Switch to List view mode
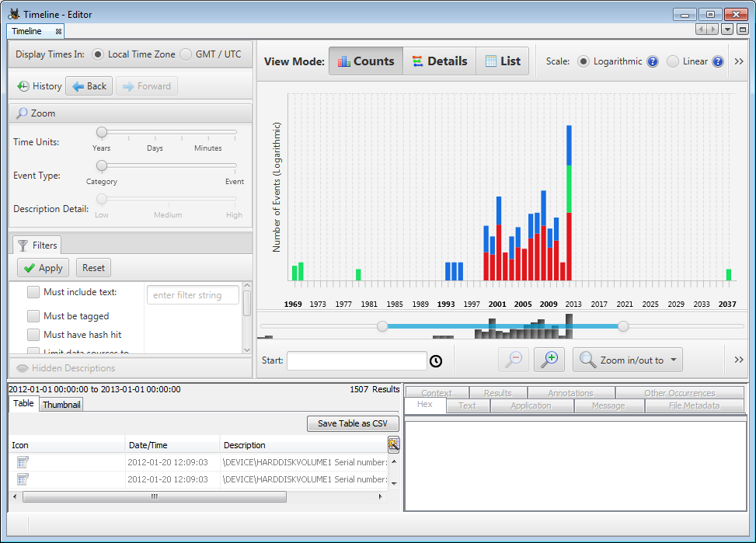756x543 pixels. 502,61
